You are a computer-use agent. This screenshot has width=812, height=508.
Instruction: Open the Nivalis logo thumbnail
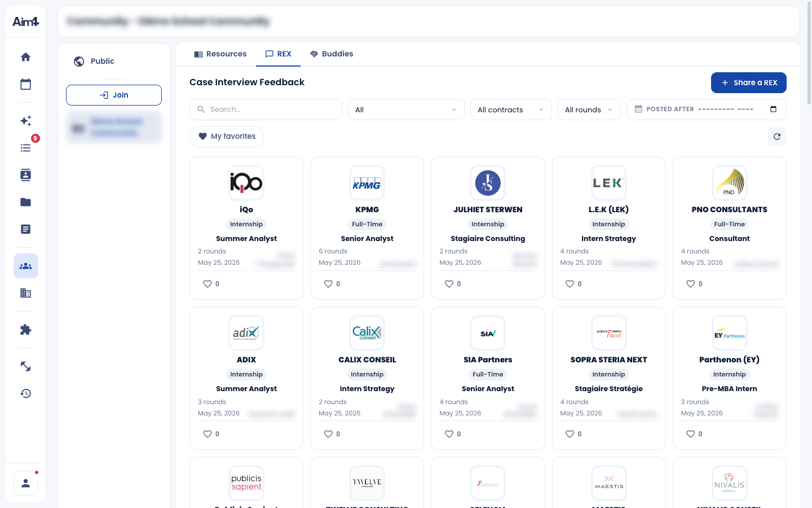point(729,483)
